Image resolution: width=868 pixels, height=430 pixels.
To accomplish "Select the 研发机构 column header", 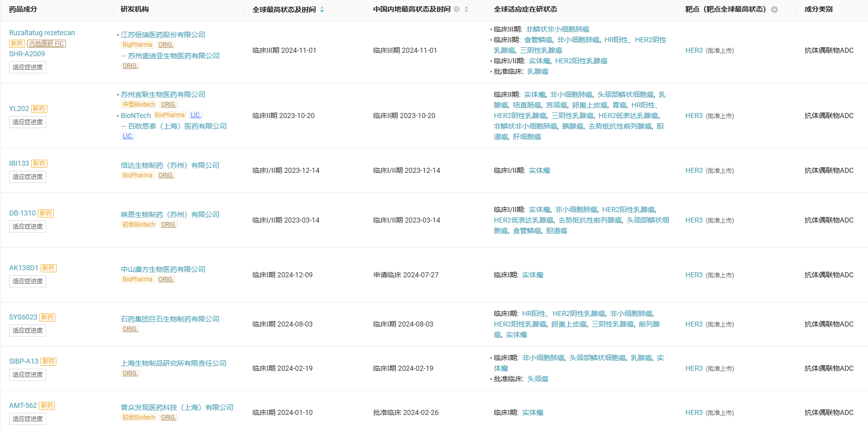I will tap(135, 9).
